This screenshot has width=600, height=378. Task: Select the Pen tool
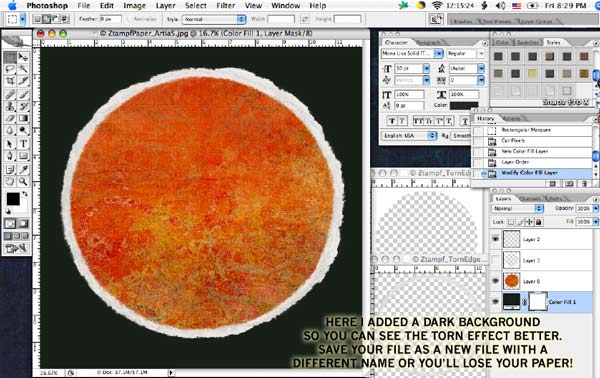(10, 156)
